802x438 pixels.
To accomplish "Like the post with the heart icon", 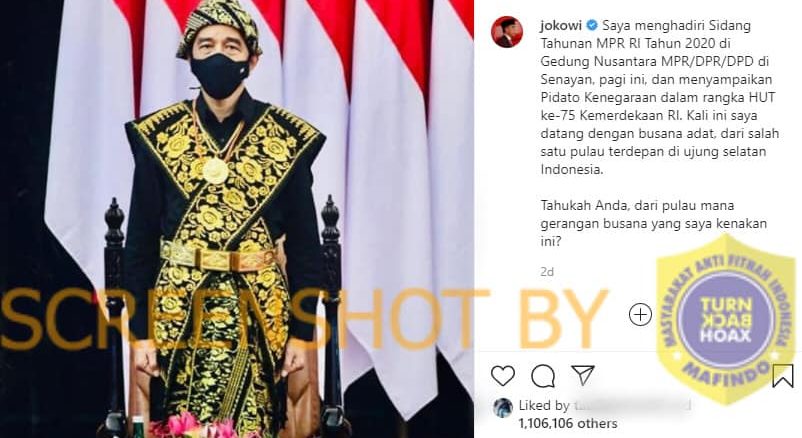I will pos(503,376).
